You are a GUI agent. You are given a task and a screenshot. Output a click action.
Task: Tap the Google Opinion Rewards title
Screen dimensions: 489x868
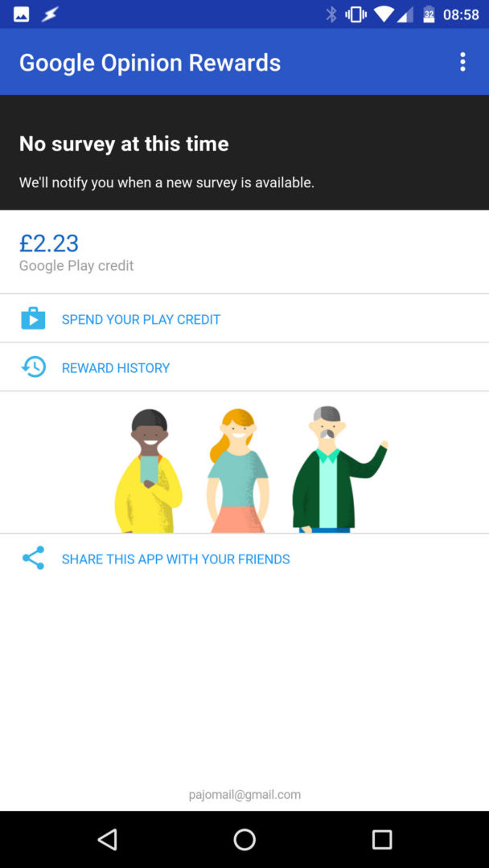click(x=150, y=63)
